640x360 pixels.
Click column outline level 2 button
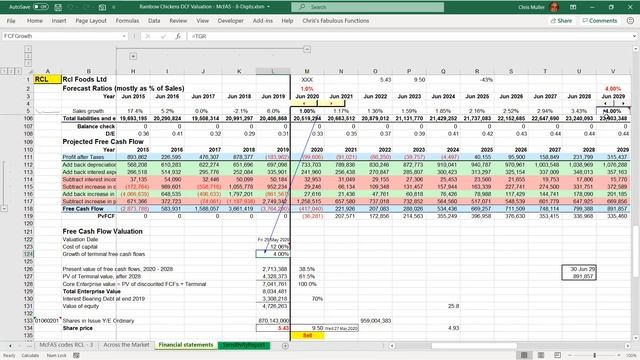pyautogui.click(x=28, y=56)
